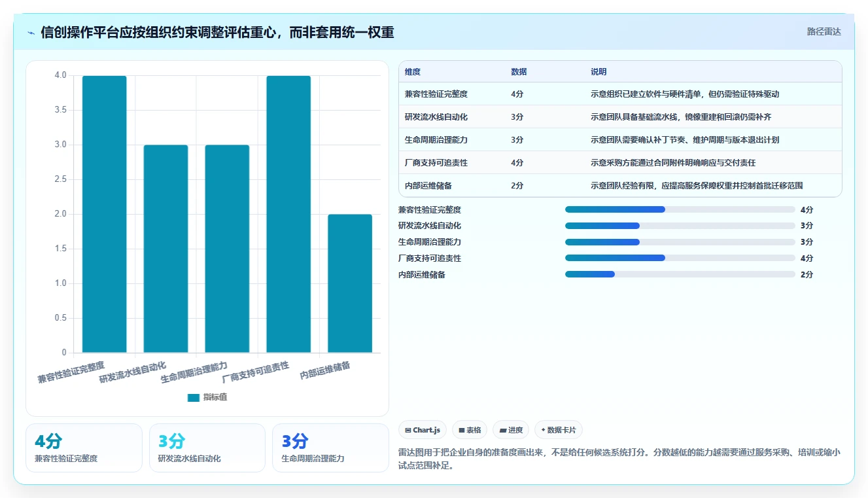Click the 生命周期治理能力 bar in chart

[227, 249]
